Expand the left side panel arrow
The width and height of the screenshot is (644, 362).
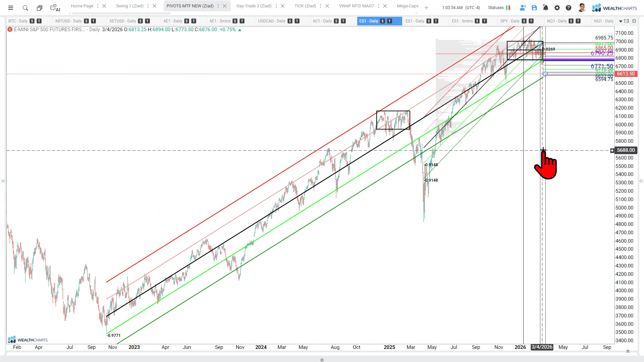[3, 181]
